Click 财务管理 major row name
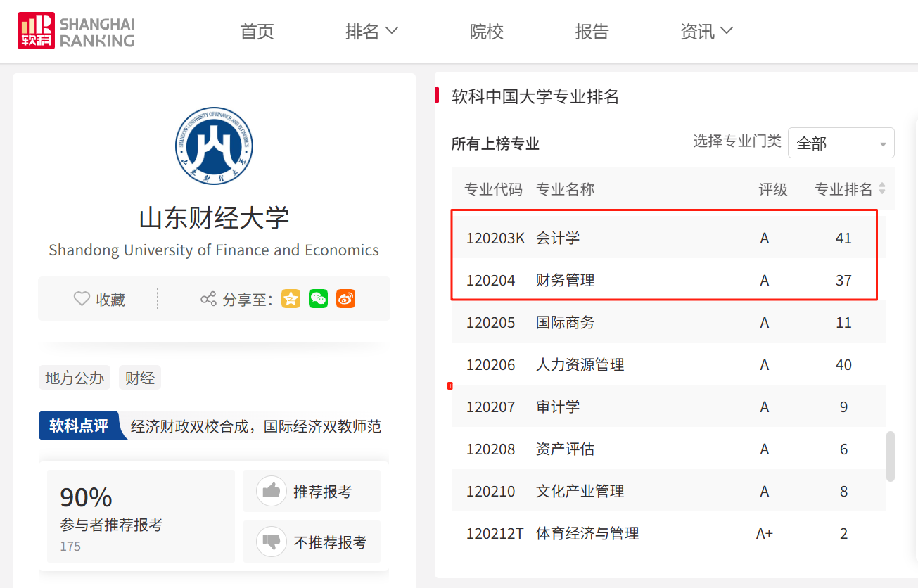The image size is (918, 588). coord(566,280)
